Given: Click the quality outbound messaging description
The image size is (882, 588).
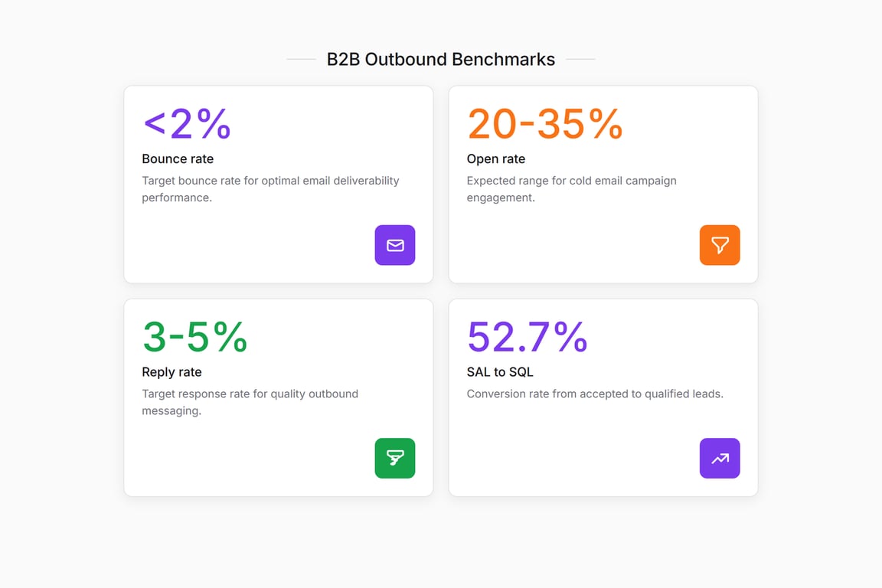Looking at the screenshot, I should tap(250, 402).
